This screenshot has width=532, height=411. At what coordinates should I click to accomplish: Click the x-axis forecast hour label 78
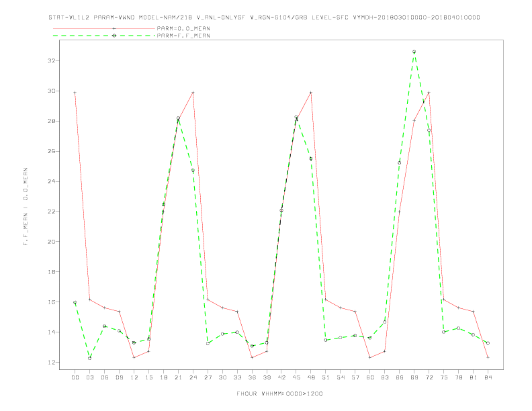(x=459, y=377)
